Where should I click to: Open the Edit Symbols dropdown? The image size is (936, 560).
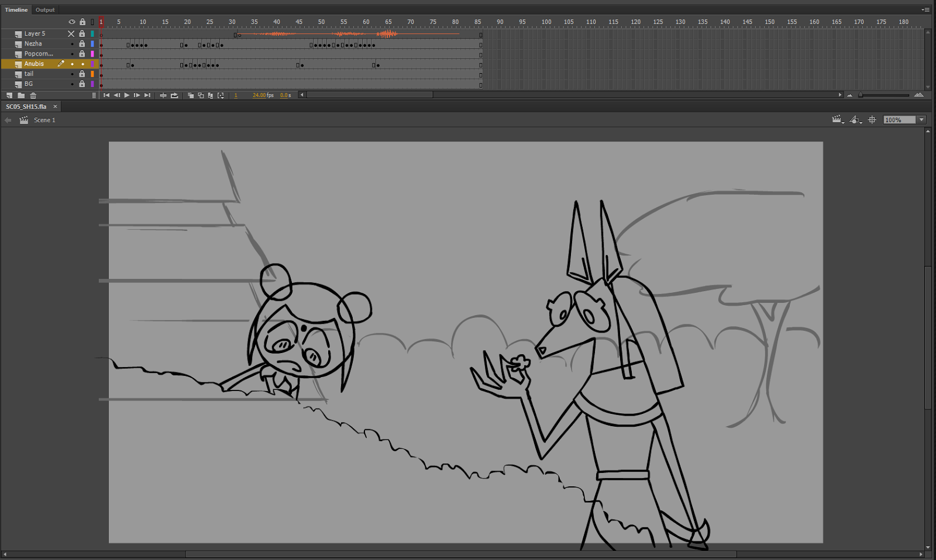click(856, 120)
